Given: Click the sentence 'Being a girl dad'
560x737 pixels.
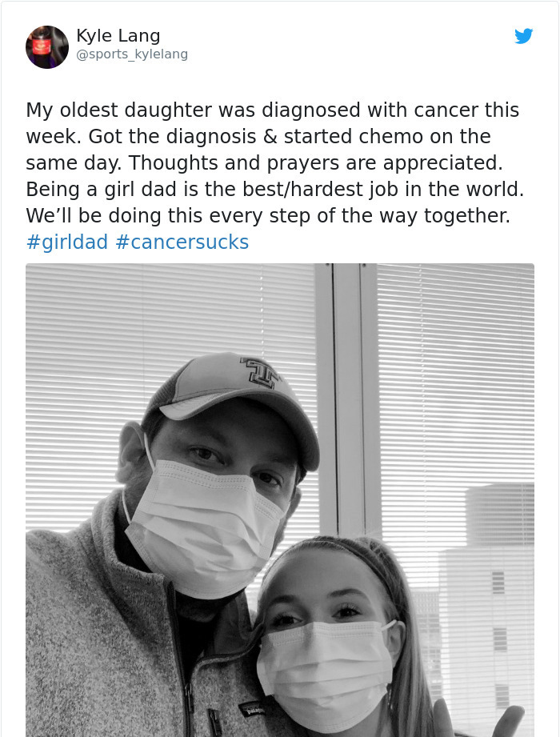Looking at the screenshot, I should coord(275,189).
